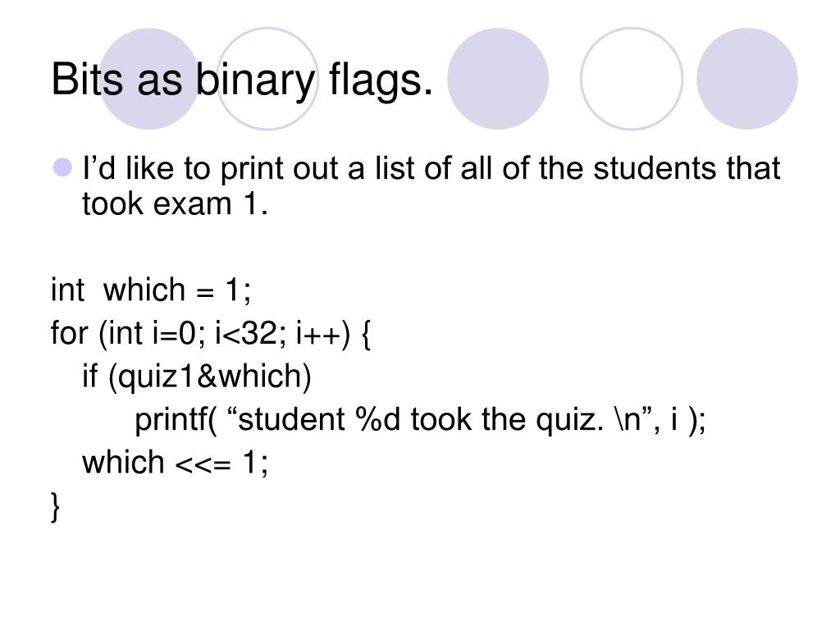Screen dimensions: 840x630
Task: Click the "which <<= 1;" shift statement
Action: click(x=176, y=463)
